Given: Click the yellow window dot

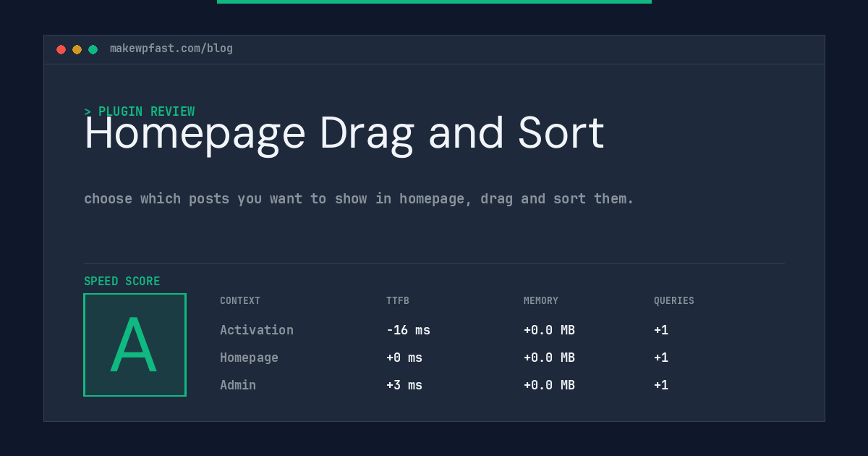Looking at the screenshot, I should (x=77, y=49).
